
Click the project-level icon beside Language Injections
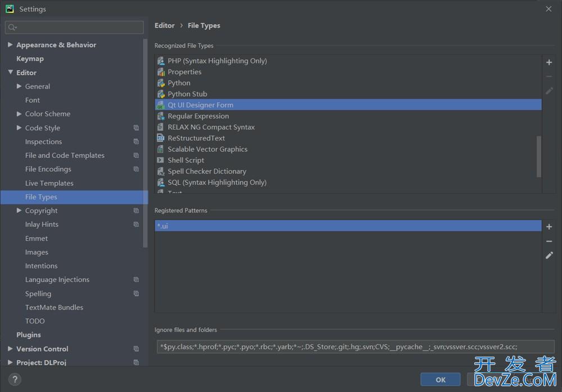pos(136,280)
